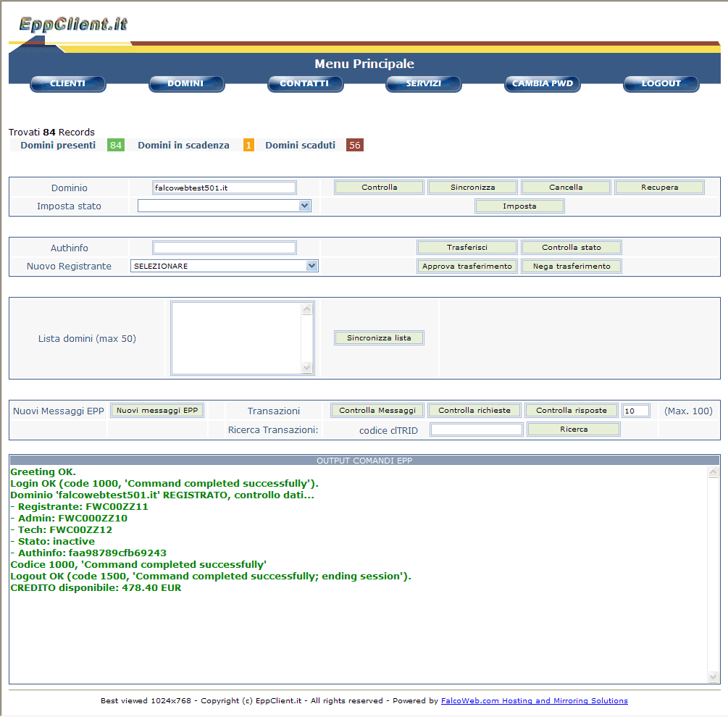This screenshot has width=728, height=717.
Task: Click the Authinfo faa98789cfb69243 output line
Action: point(88,553)
